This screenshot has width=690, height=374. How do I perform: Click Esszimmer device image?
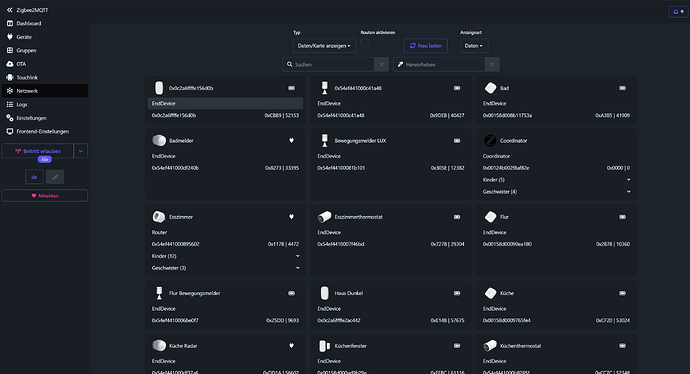point(159,216)
